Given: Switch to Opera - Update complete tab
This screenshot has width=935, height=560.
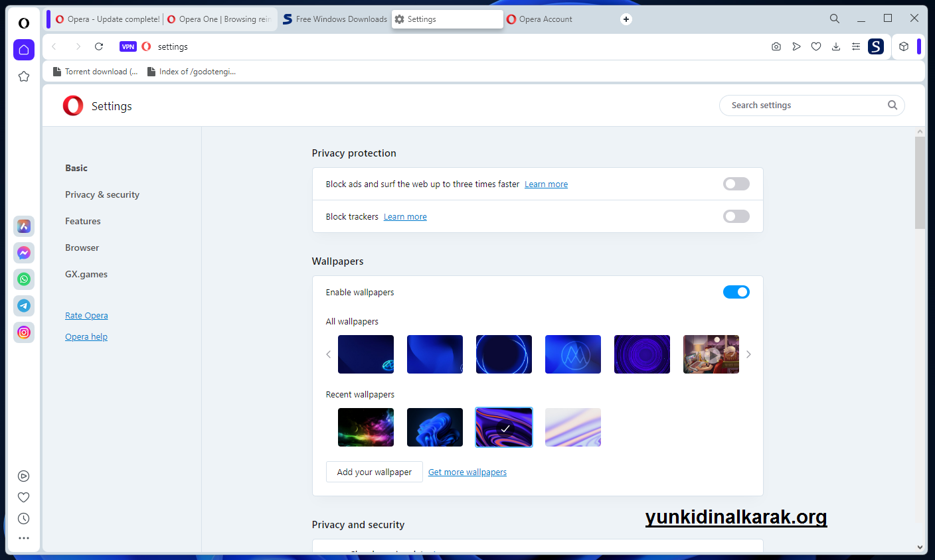Looking at the screenshot, I should [107, 19].
